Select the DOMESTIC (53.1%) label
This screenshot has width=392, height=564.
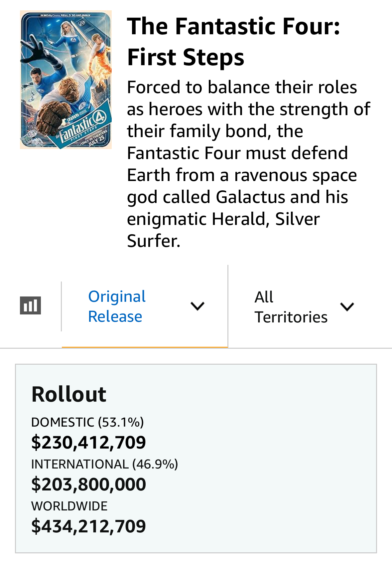(87, 422)
